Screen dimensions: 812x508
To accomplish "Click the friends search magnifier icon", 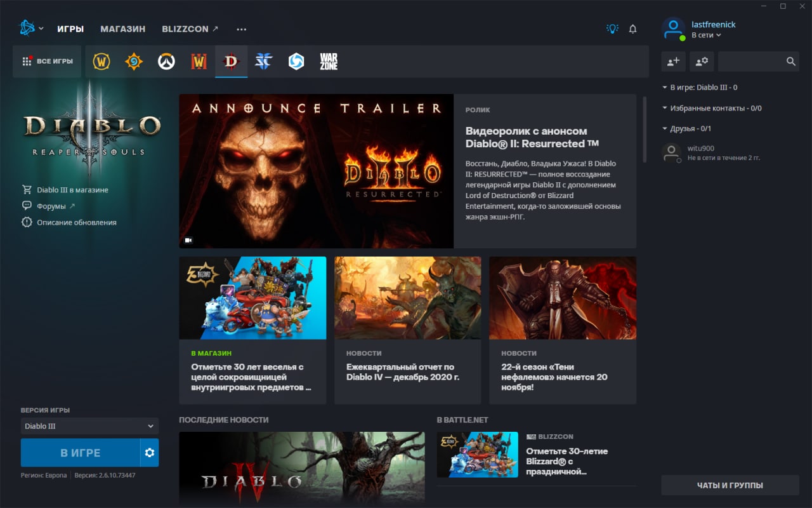I will [790, 62].
